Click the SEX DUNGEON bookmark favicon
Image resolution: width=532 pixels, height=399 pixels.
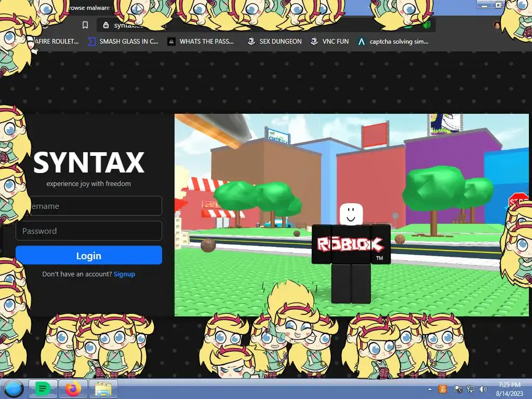coord(251,42)
